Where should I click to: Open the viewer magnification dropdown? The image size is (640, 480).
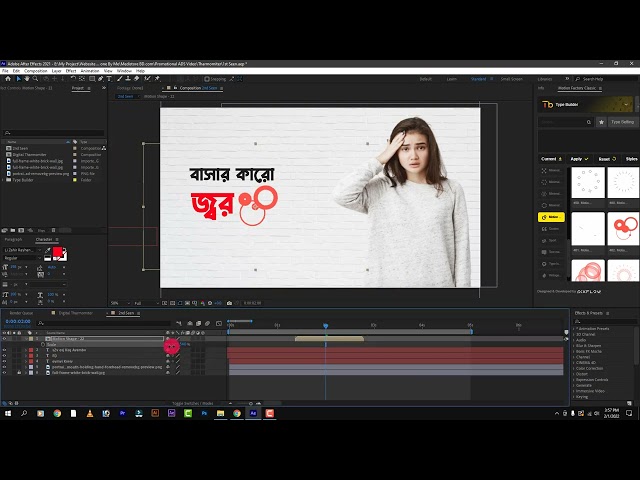120,303
